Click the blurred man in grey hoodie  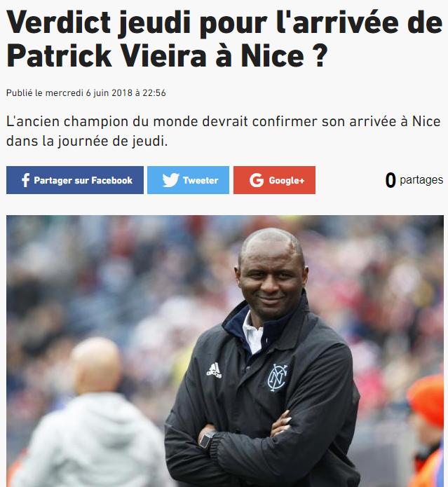(90, 413)
